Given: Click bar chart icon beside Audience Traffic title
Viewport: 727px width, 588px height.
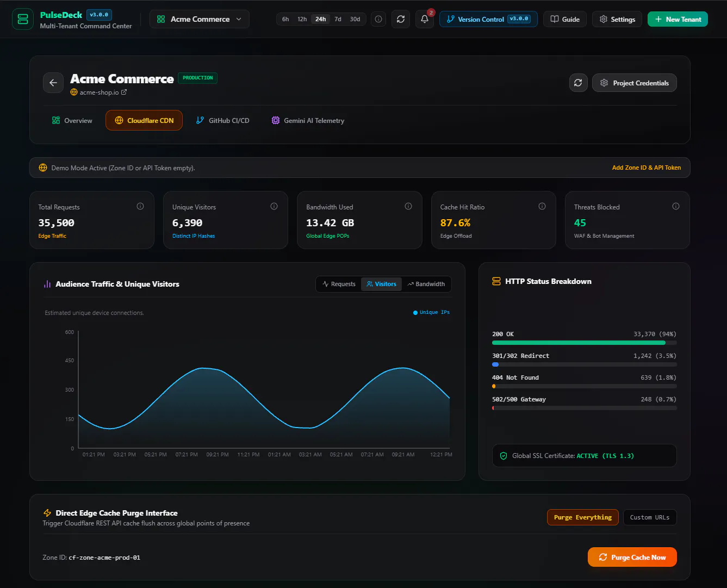Looking at the screenshot, I should [x=47, y=284].
